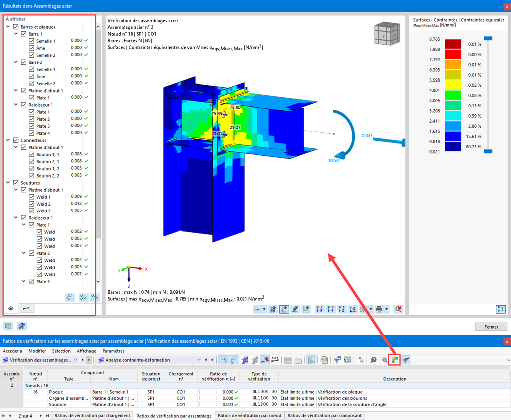This screenshot has height=420, width=511.
Task: Uncheck the Barres et plaques checkbox
Action: point(16,27)
